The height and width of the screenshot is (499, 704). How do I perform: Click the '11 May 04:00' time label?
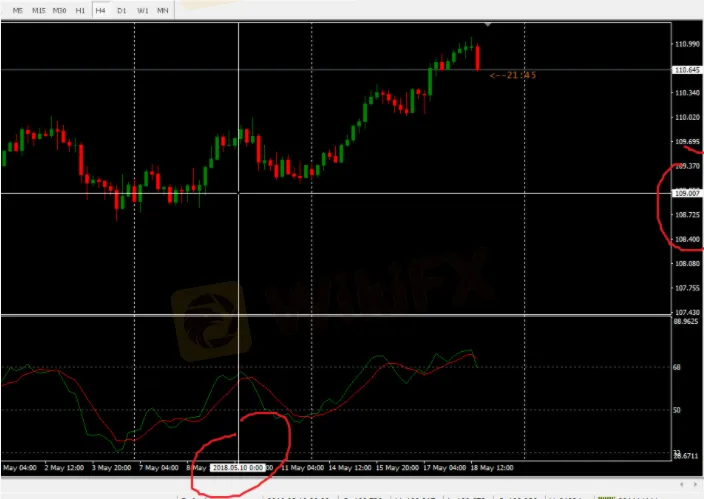point(303,468)
